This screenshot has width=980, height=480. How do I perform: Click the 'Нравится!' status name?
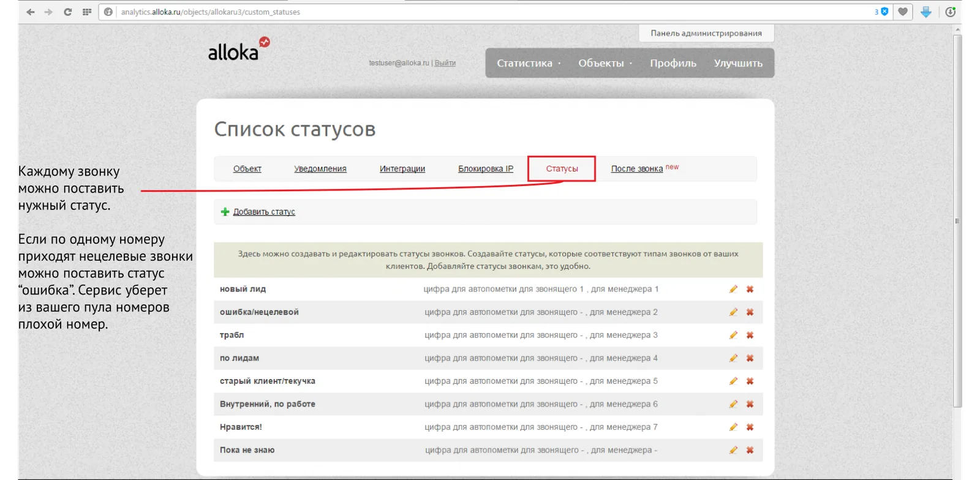(241, 427)
